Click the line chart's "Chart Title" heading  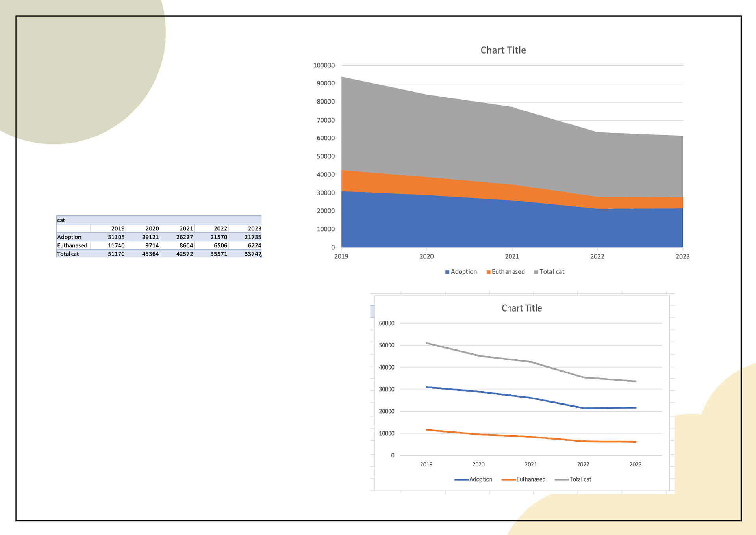pos(521,308)
